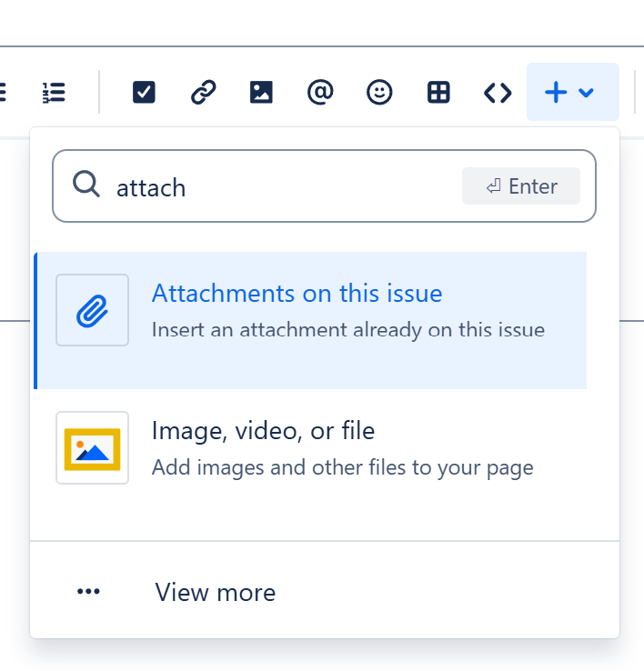Screen dimensions: 644x671
Task: Click the search field containing 'attach'
Action: (324, 186)
